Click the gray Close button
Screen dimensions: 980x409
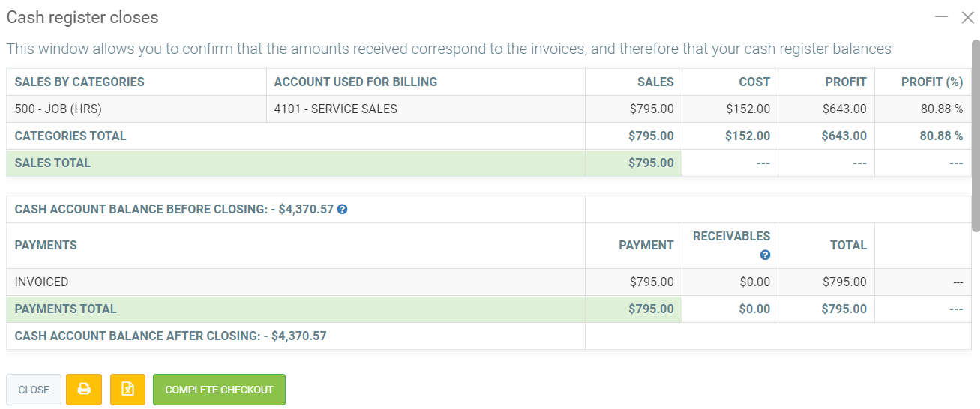(x=34, y=390)
